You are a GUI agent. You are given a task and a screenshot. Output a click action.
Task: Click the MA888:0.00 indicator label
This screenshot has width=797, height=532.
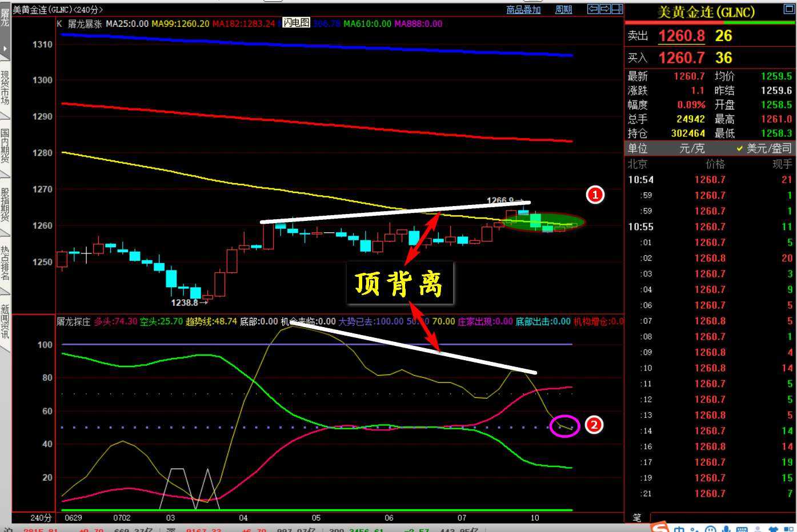[418, 23]
